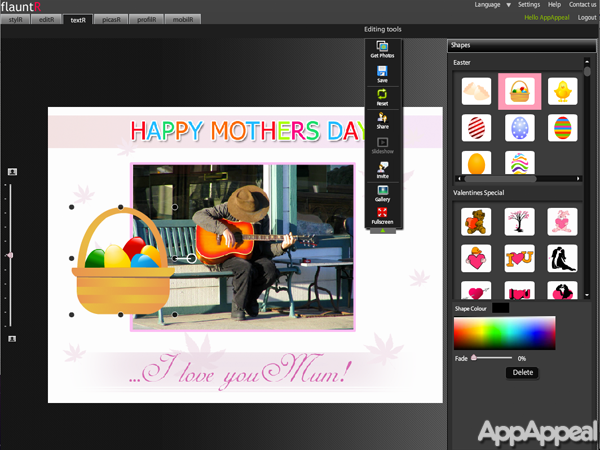The height and width of the screenshot is (450, 600).
Task: Open the Get Photos tool
Action: point(382,49)
